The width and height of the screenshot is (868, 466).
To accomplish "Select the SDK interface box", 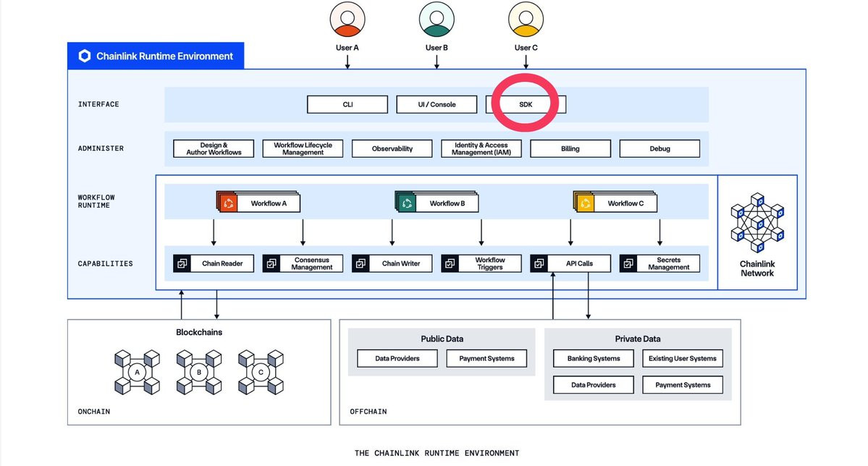I will [x=526, y=105].
